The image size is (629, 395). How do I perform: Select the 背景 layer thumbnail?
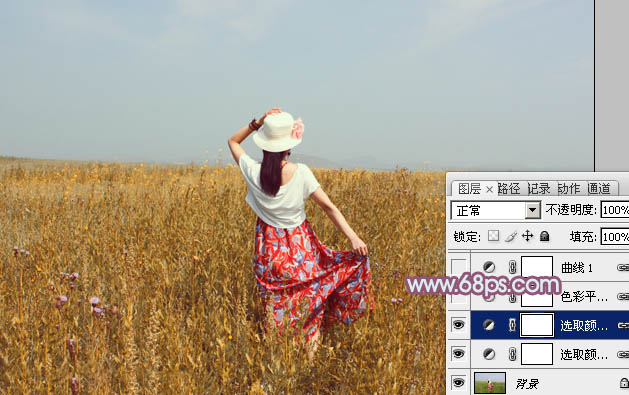tap(490, 383)
